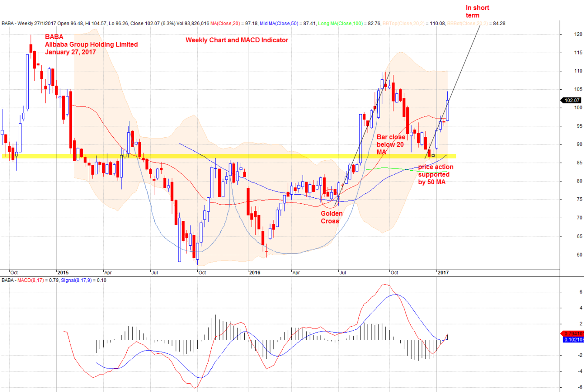Click the 2015 year label on time axis
This screenshot has width=584, height=392.
[63, 273]
